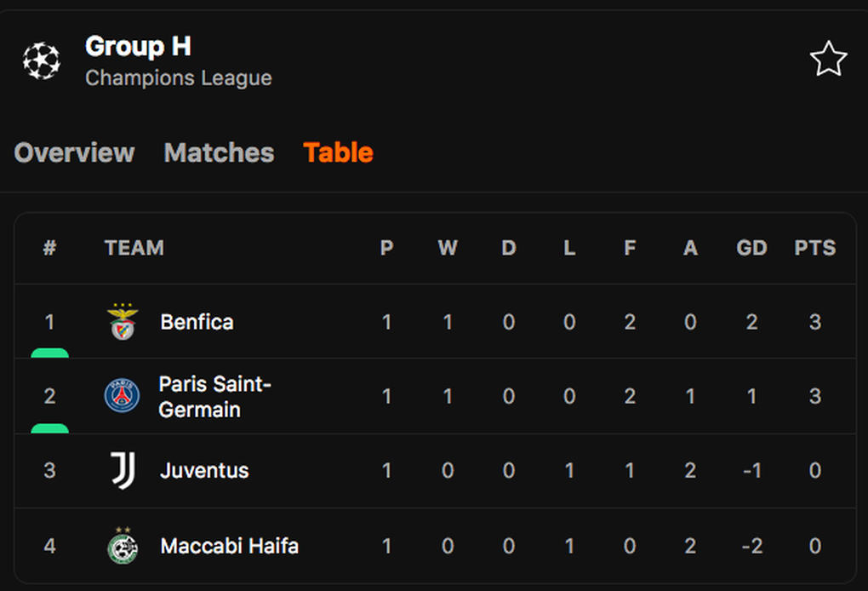Click the Champions League subtitle
This screenshot has width=868, height=591.
[x=179, y=78]
